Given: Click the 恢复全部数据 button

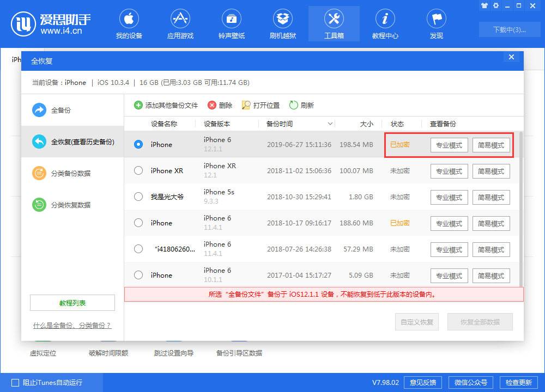Looking at the screenshot, I should [x=480, y=322].
